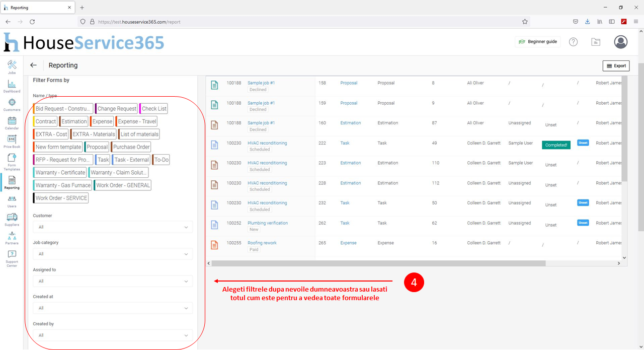Screen dimensions: 644x350
Task: Open the Price Book sidebar icon
Action: pos(12,142)
